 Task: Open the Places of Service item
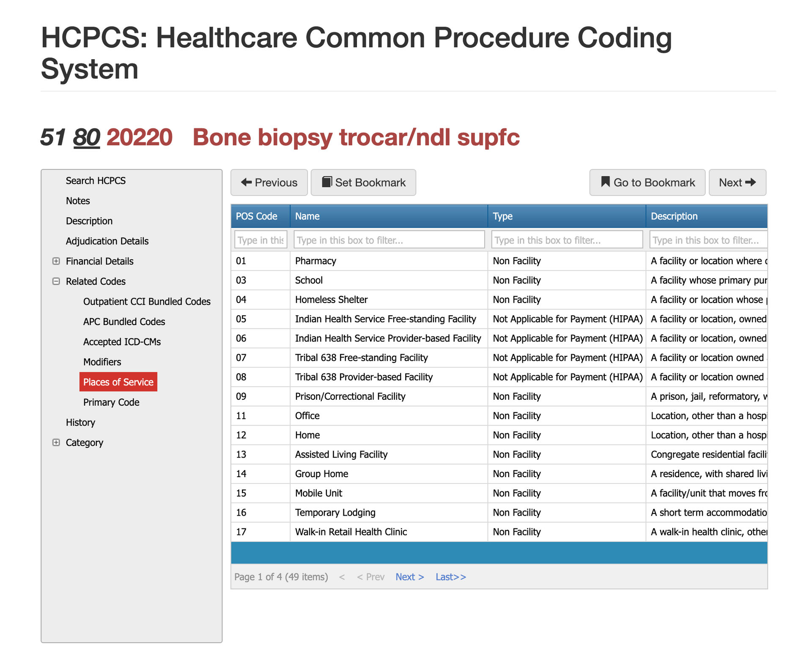coord(118,382)
